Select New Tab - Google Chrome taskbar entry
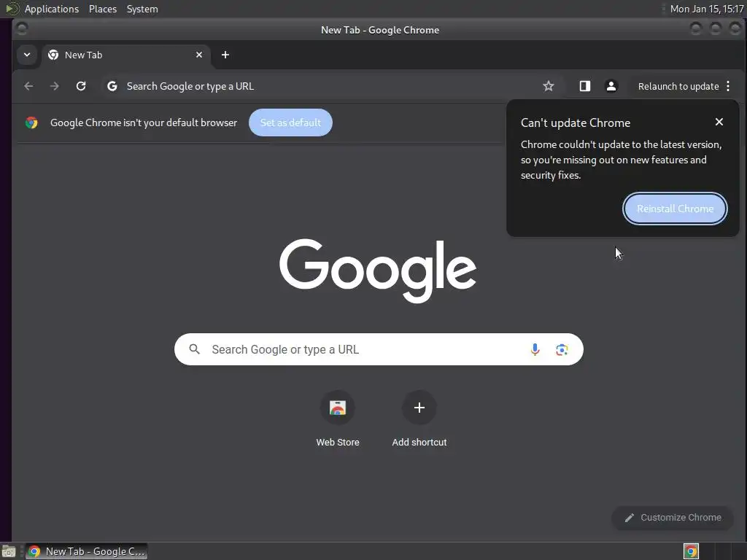This screenshot has height=560, width=747. pyautogui.click(x=86, y=551)
